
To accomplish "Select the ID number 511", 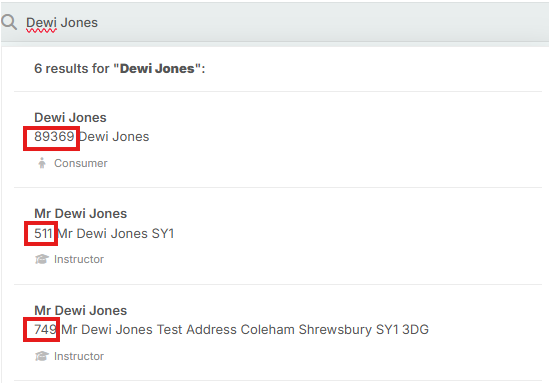I will [43, 234].
